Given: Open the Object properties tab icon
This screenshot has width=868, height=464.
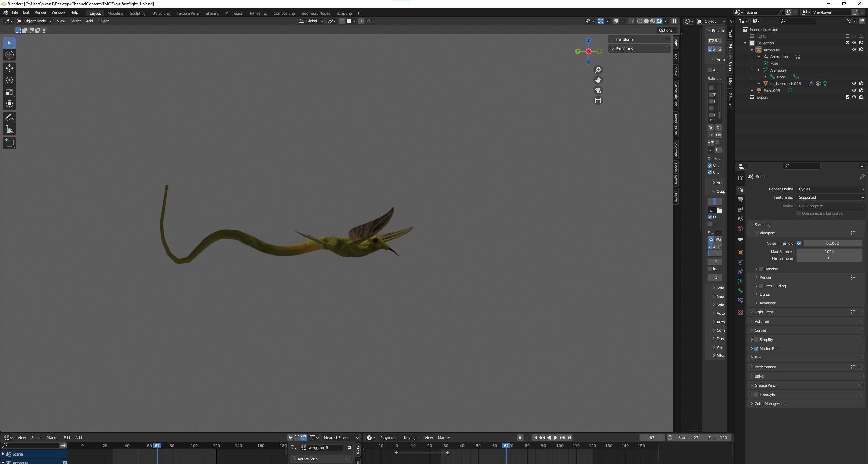Looking at the screenshot, I should click(x=740, y=253).
